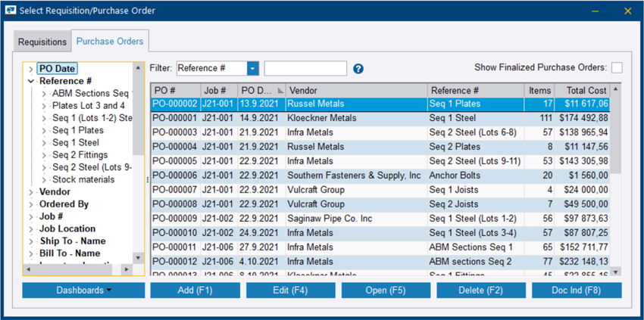
Task: Open the Dashboards dropdown button
Action: pyautogui.click(x=83, y=290)
